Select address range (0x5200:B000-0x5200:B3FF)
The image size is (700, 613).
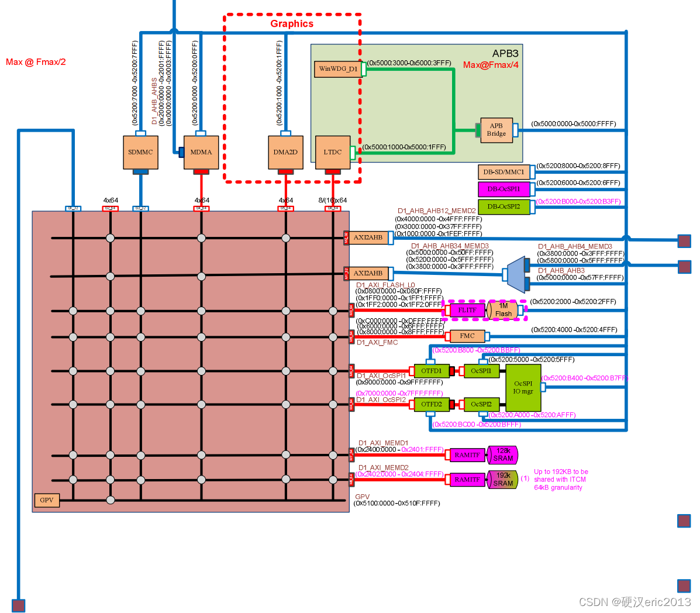point(578,201)
